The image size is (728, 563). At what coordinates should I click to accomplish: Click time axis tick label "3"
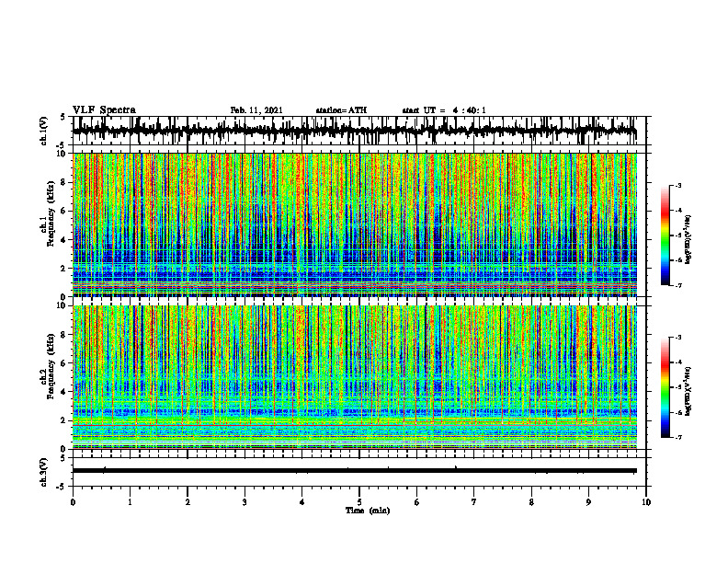[245, 502]
